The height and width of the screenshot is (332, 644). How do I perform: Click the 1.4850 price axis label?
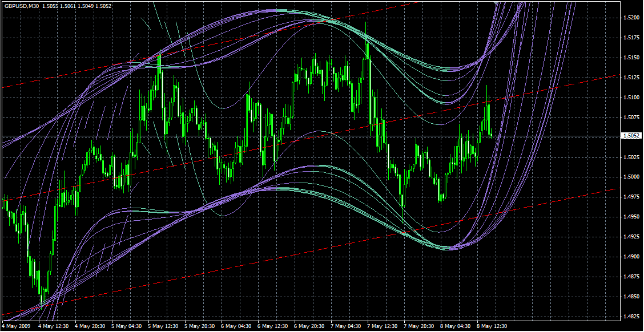coord(631,297)
